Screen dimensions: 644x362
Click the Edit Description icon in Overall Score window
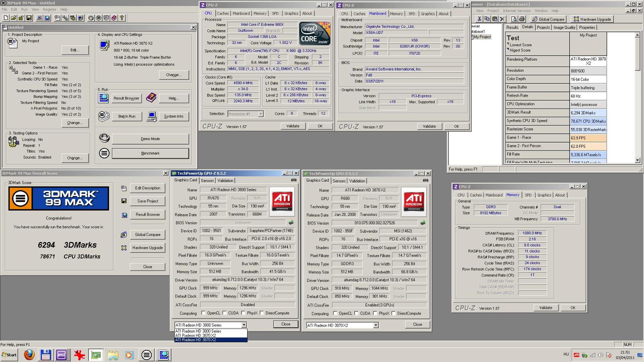tap(124, 188)
